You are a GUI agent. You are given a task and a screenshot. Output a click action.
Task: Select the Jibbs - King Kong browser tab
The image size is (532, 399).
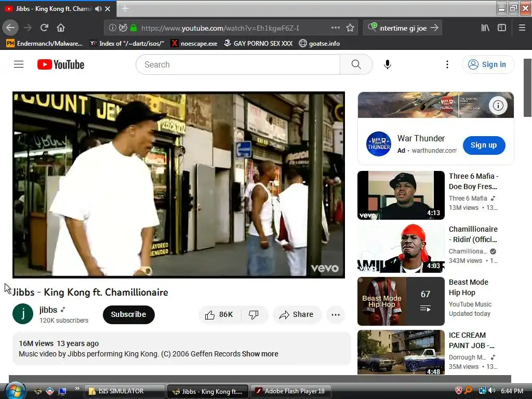[58, 9]
